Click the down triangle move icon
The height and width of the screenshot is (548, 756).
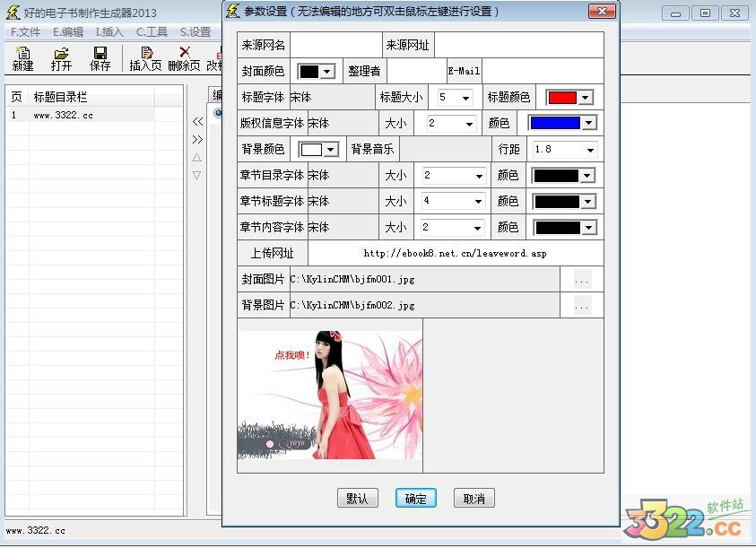tap(197, 176)
